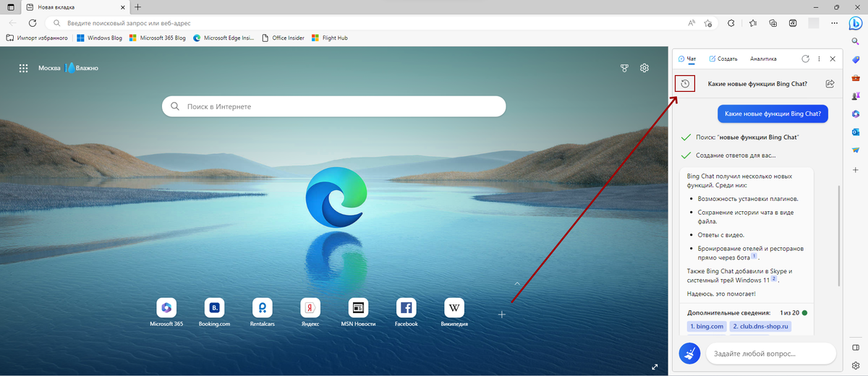Click the browser Refresh button

[33, 23]
